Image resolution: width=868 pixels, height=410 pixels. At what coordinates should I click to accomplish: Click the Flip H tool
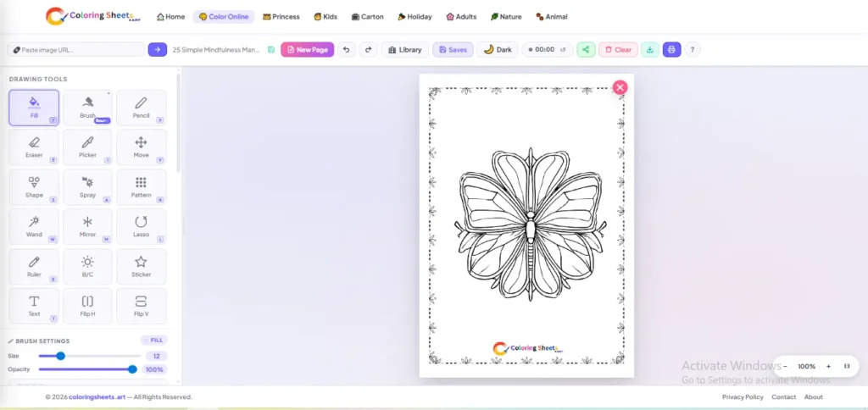(87, 306)
